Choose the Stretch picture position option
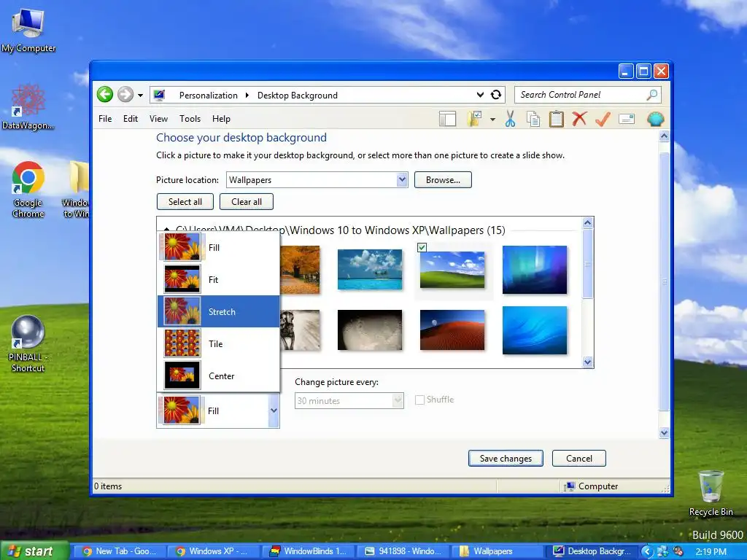This screenshot has width=747, height=560. (x=218, y=311)
